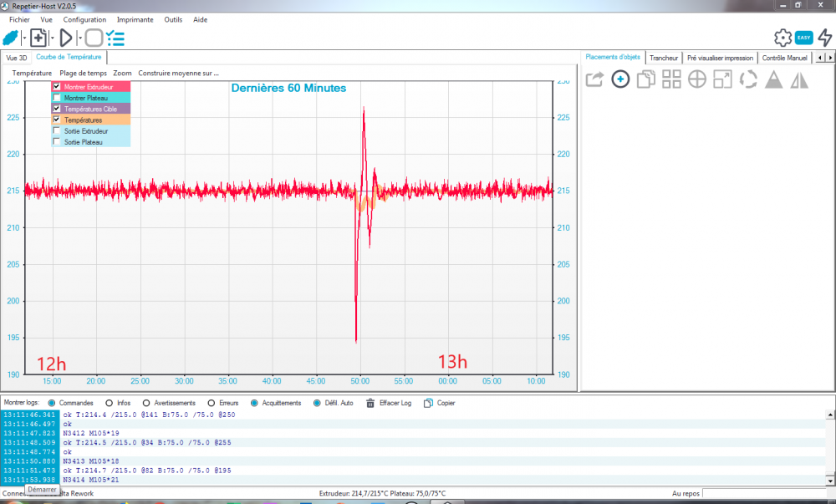The image size is (836, 504).
Task: Click the Effacer Log button
Action: (x=389, y=404)
